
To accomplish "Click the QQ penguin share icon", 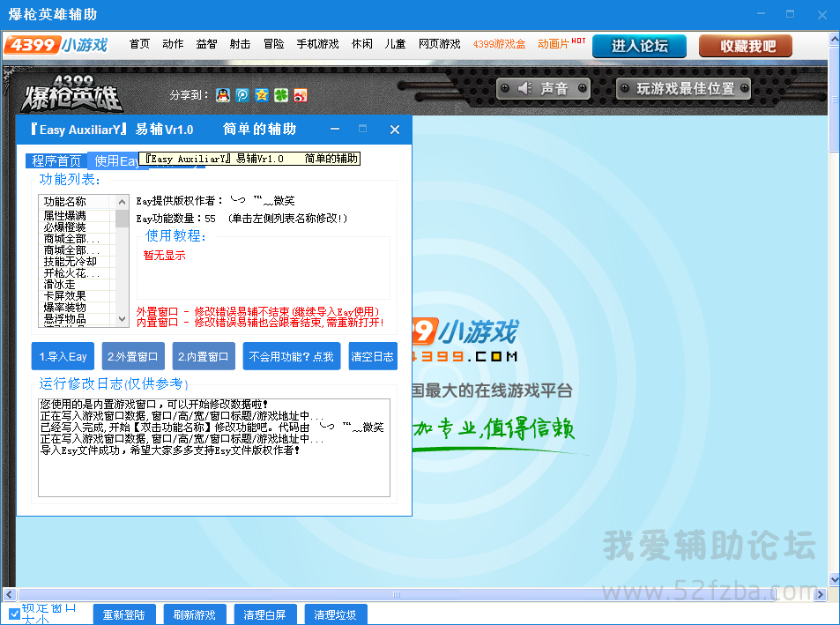I will pos(223,95).
